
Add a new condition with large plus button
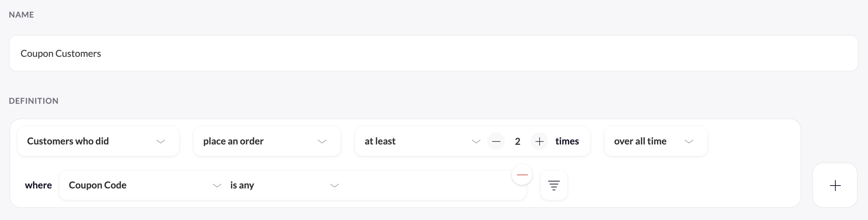pyautogui.click(x=835, y=186)
